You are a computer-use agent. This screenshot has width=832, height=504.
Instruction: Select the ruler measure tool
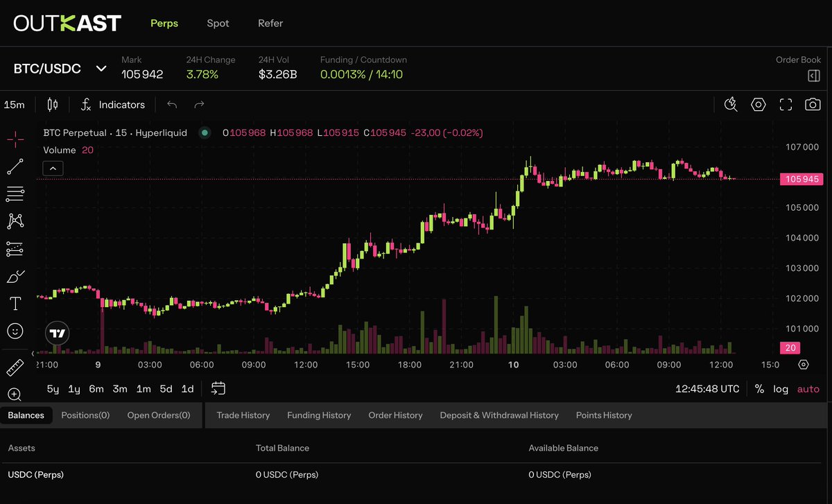pos(15,367)
